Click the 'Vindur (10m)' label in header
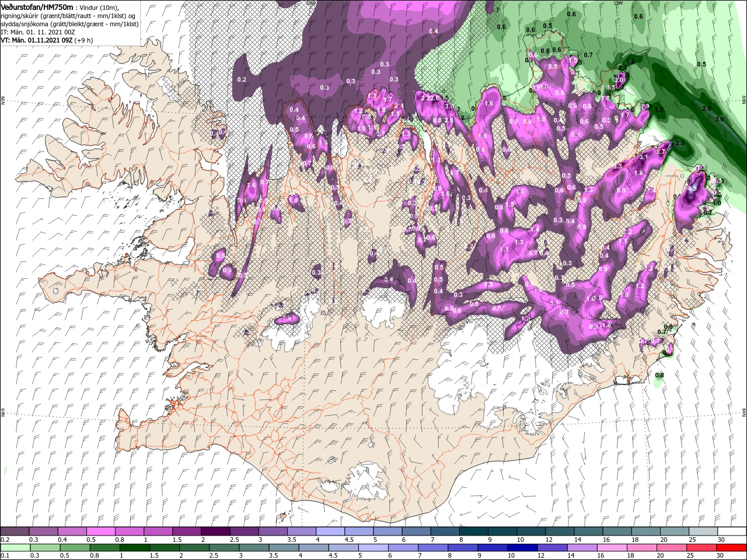The height and width of the screenshot is (560, 747). click(99, 6)
